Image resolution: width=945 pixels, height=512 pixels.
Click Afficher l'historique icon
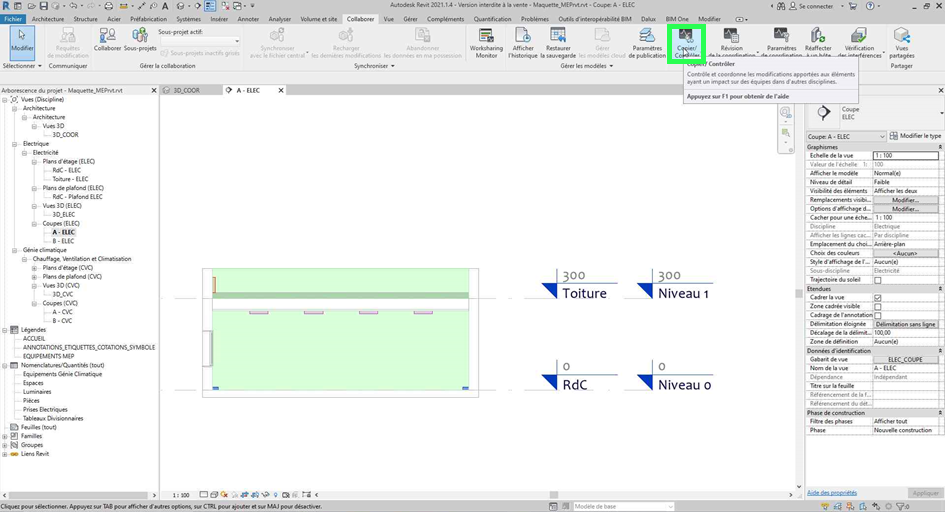[523, 43]
